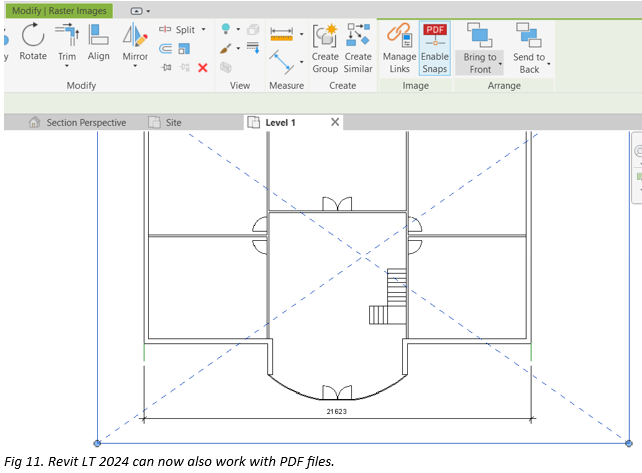
Task: Select the Align tool
Action: pos(98,42)
